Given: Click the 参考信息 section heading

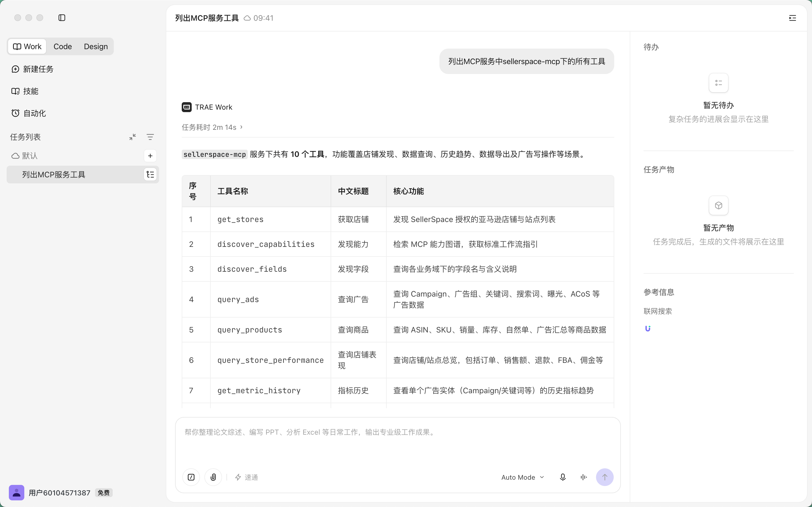Looking at the screenshot, I should pos(659,292).
